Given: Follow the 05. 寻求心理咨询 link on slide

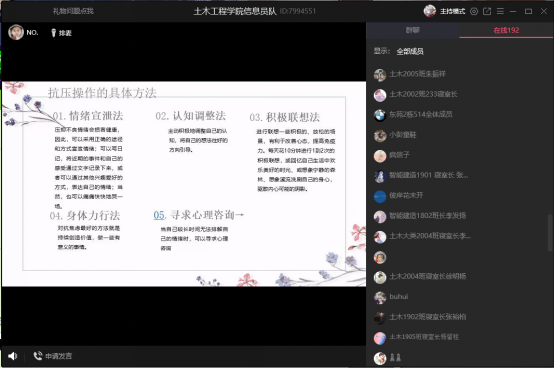Looking at the screenshot, I should (x=199, y=215).
